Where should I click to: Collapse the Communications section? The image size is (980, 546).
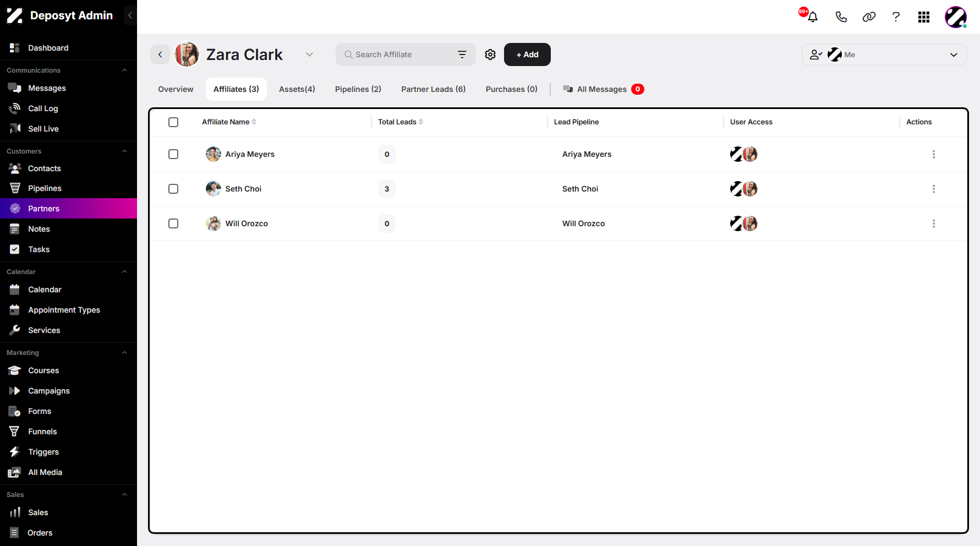coord(124,70)
